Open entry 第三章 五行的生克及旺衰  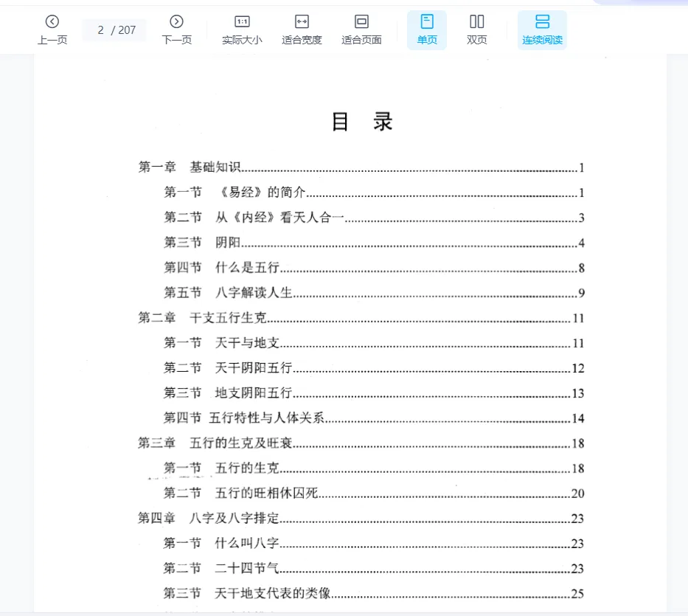coord(361,443)
